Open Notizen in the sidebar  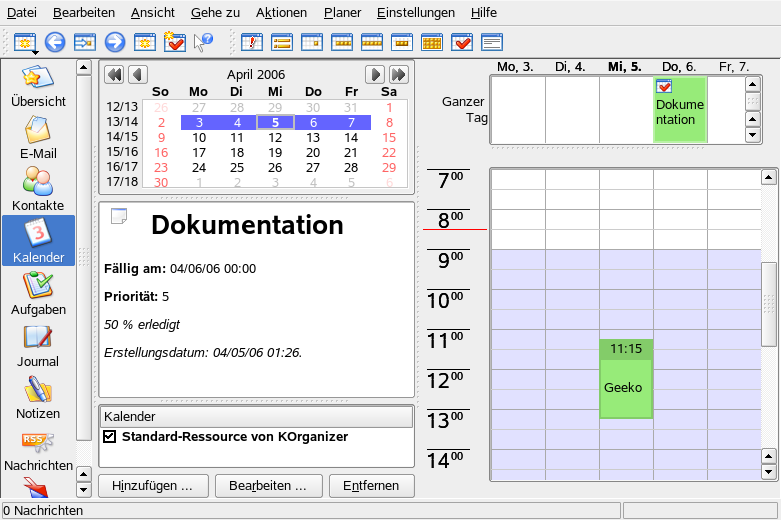tap(38, 398)
